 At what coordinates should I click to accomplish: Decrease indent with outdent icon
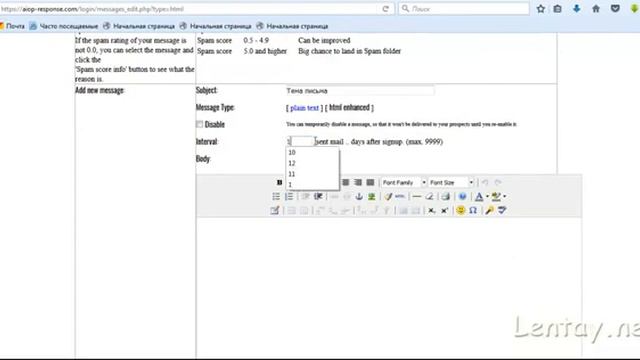[x=305, y=196]
